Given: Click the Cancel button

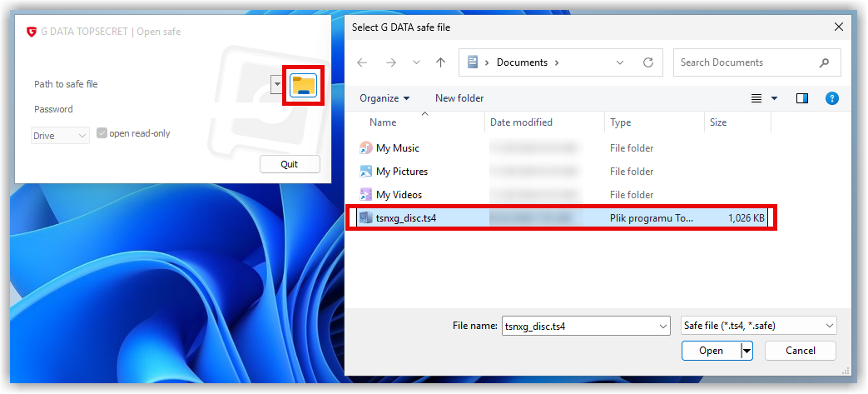Looking at the screenshot, I should click(x=801, y=351).
